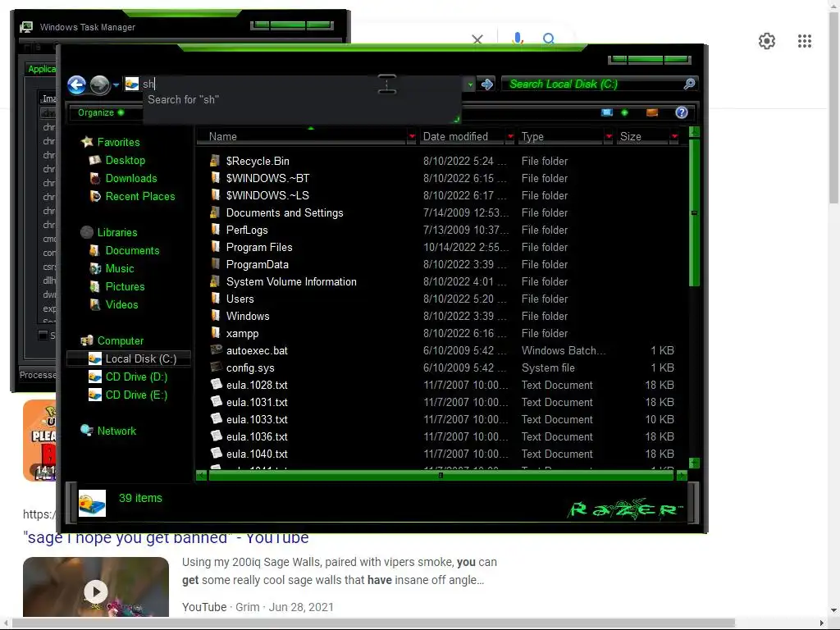
Task: Sort files by Date modified header
Action: point(462,137)
